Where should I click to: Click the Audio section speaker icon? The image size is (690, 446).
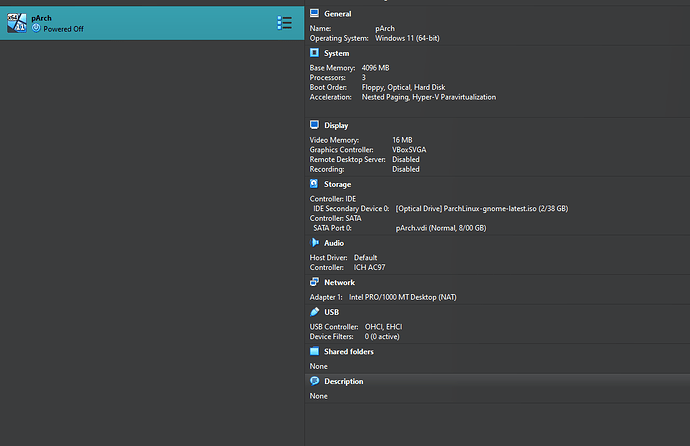314,243
